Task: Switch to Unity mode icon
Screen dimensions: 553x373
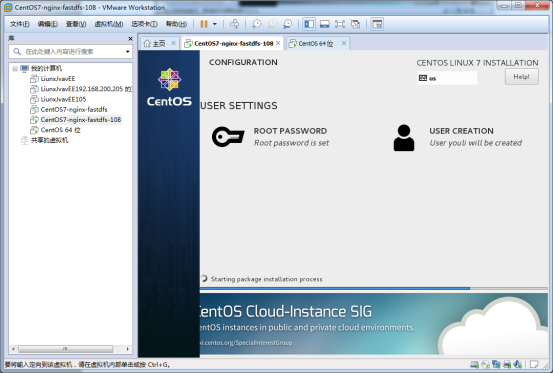Action: pyautogui.click(x=356, y=24)
